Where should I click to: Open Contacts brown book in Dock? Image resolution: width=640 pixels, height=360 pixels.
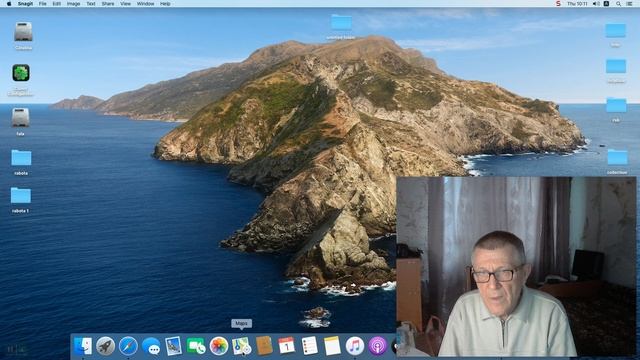264,346
